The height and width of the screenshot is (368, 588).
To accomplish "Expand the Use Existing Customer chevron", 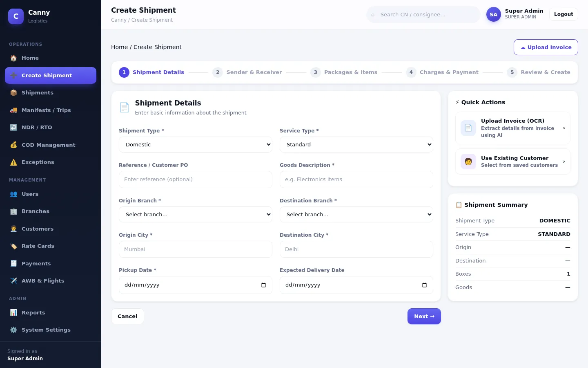I will [564, 162].
